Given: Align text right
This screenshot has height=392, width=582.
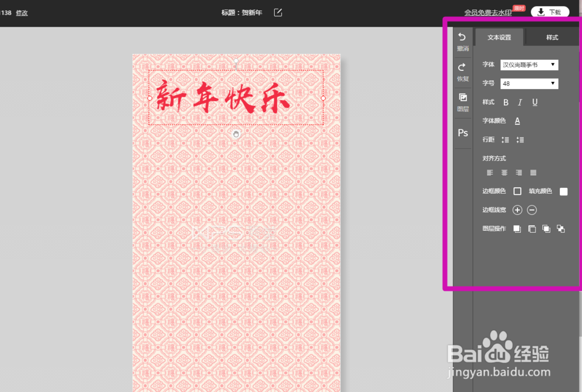Looking at the screenshot, I should click(x=519, y=173).
